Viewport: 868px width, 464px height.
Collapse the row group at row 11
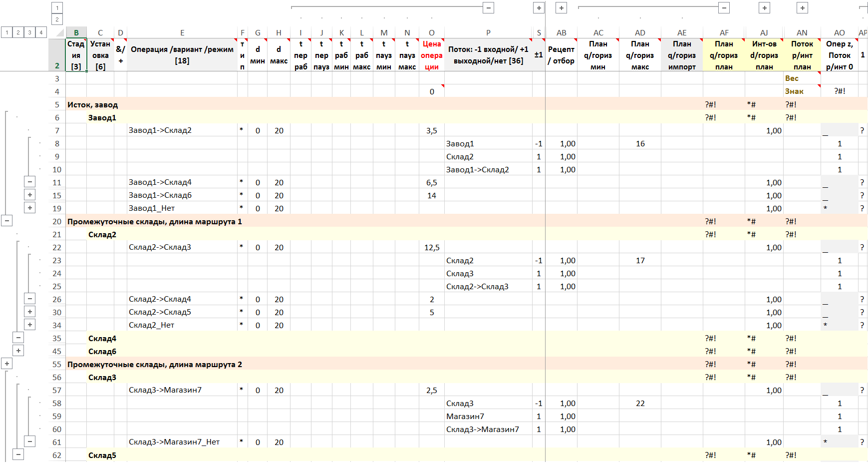[x=30, y=182]
